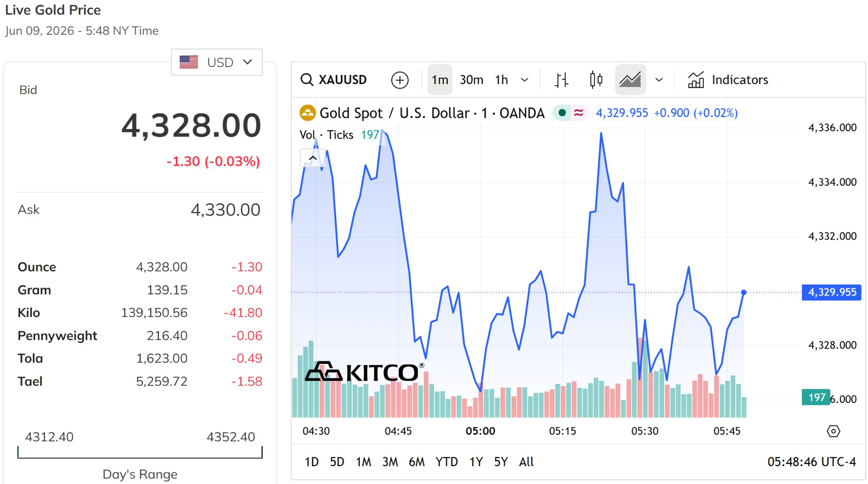
Task: Select the area chart style
Action: pyautogui.click(x=630, y=80)
